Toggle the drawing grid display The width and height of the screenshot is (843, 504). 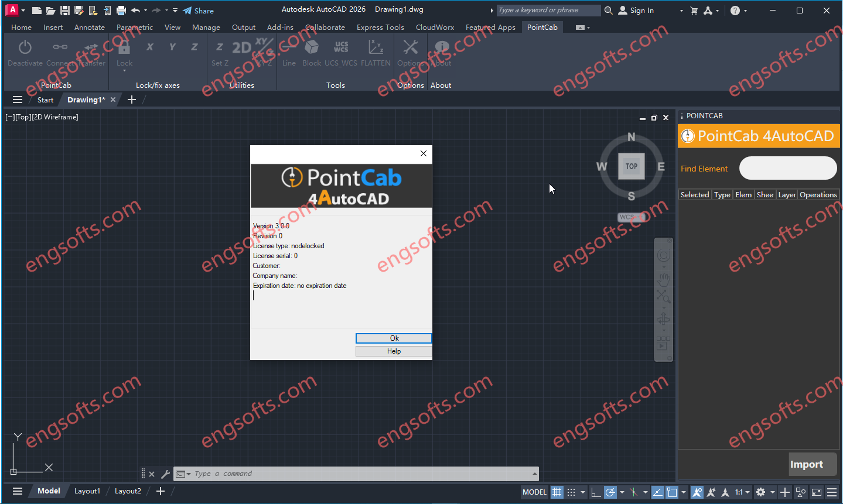[x=557, y=492]
